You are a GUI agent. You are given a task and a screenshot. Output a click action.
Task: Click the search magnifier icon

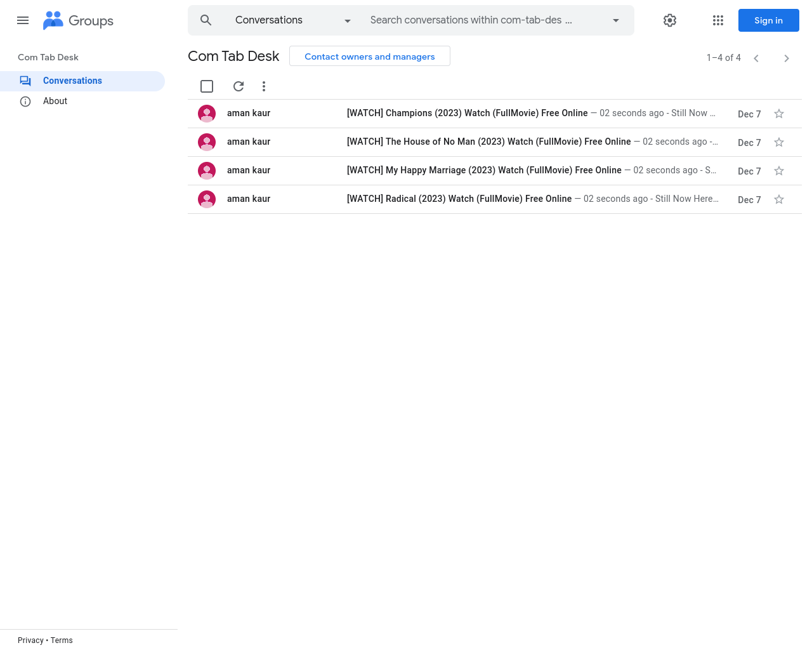click(x=206, y=20)
